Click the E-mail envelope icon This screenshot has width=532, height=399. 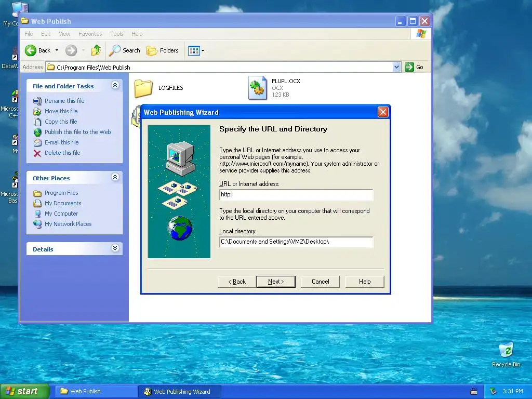[37, 143]
